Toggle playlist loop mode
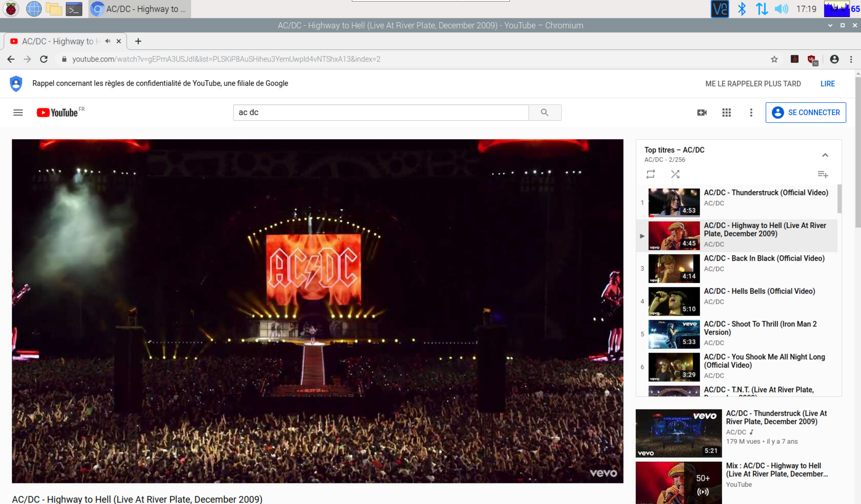 tap(650, 174)
